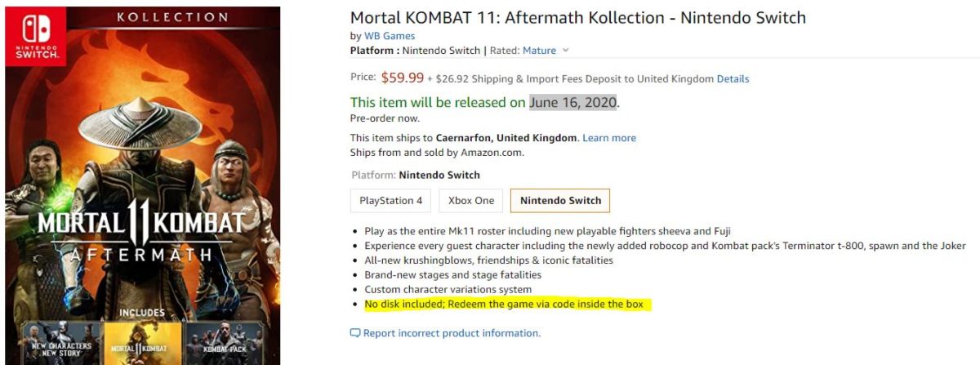Open the WB Games brand link

pyautogui.click(x=390, y=36)
